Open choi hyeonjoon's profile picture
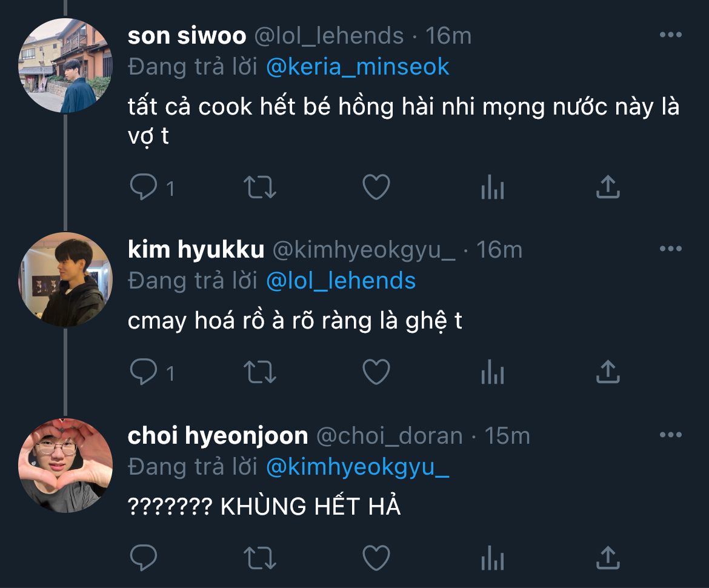 click(x=65, y=465)
